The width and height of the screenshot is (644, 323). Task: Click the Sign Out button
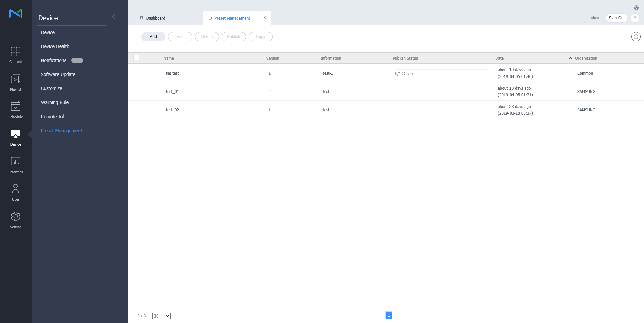point(616,18)
